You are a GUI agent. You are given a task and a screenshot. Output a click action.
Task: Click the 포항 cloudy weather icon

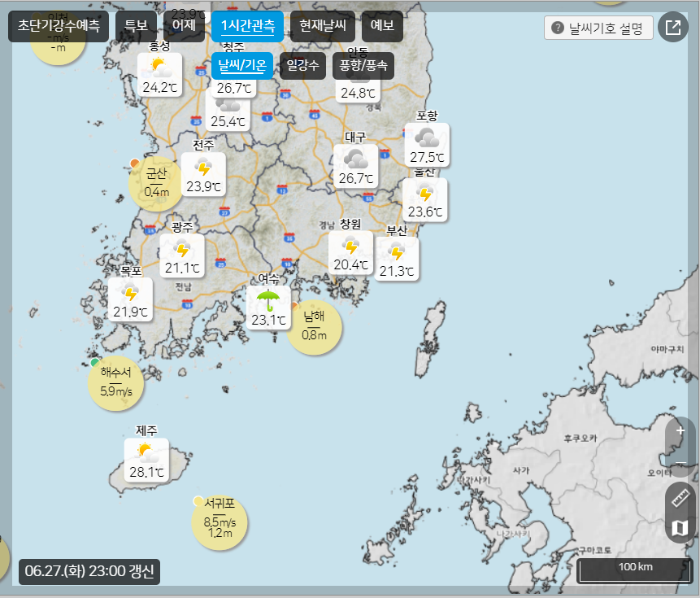[x=427, y=137]
